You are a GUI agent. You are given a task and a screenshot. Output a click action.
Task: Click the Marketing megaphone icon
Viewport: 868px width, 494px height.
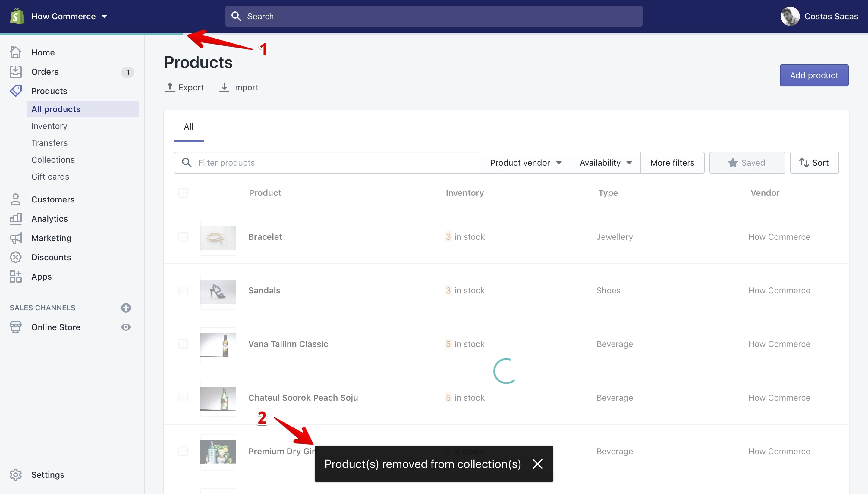tap(16, 238)
